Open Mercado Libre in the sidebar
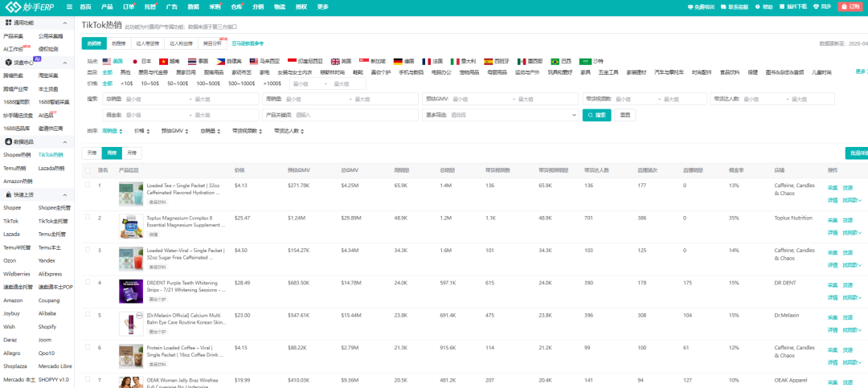Image resolution: width=868 pixels, height=388 pixels. [55, 366]
